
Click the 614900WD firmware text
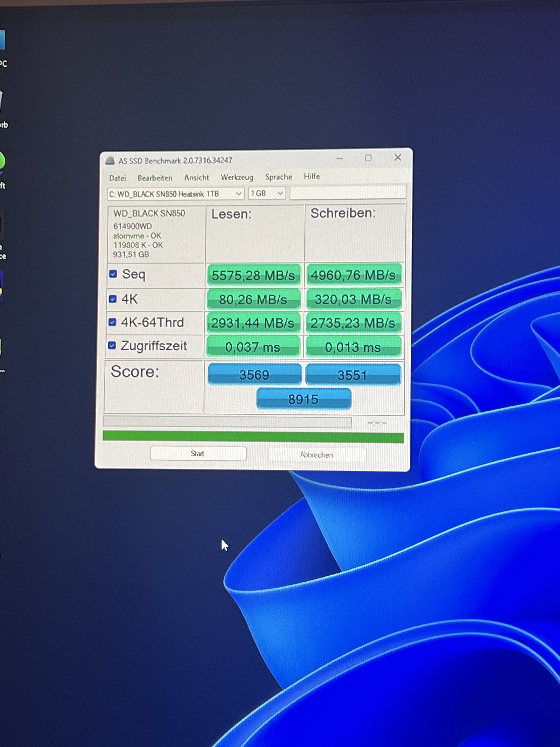point(133,226)
